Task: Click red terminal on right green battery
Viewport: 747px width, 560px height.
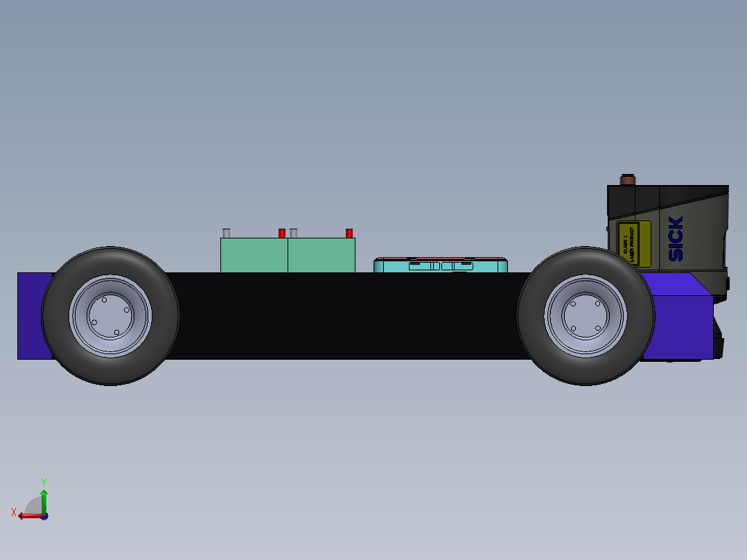Action: 349,233
